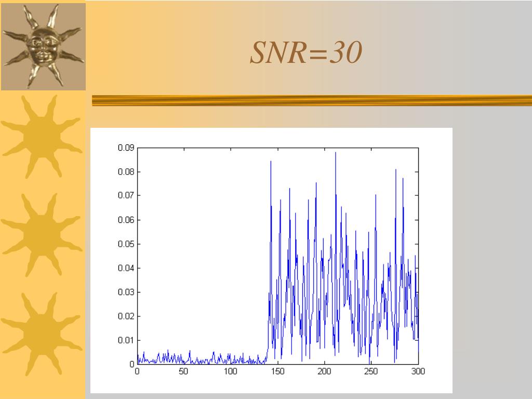Click the x-axis label 300
The height and width of the screenshot is (399, 532).
point(418,371)
